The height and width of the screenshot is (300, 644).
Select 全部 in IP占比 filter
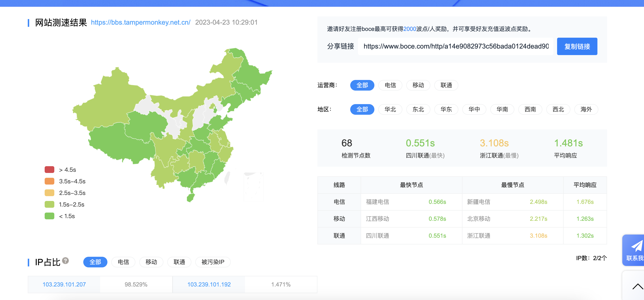(95, 262)
